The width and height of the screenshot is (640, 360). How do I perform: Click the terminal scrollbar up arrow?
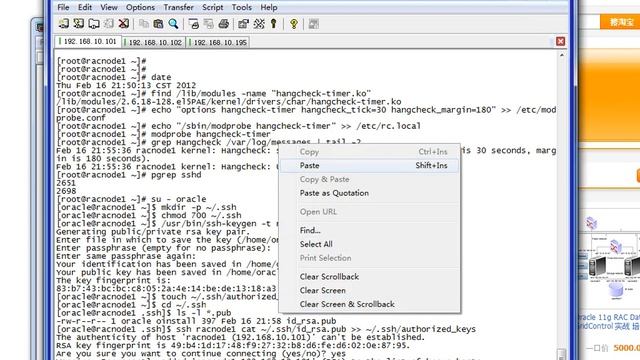click(562, 55)
